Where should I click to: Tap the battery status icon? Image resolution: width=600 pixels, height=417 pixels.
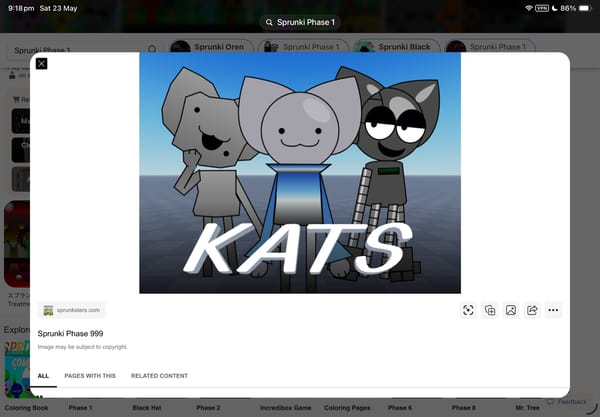[x=585, y=8]
